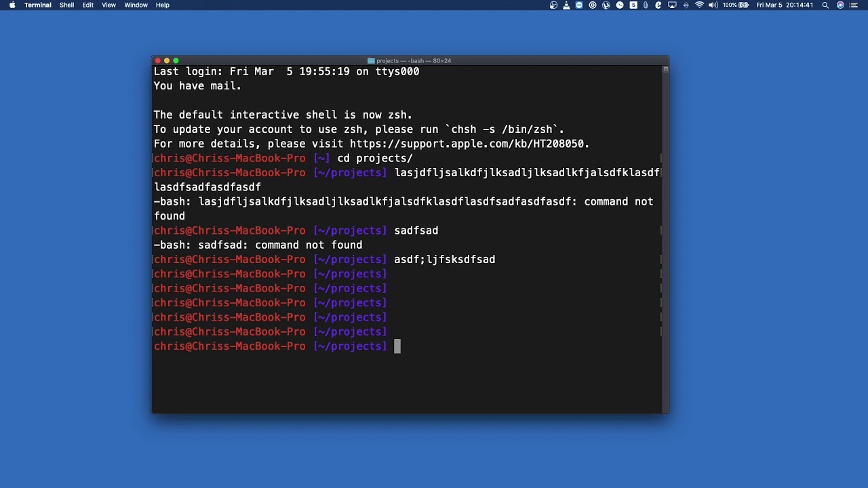
Task: Open the View menu
Action: click(108, 5)
